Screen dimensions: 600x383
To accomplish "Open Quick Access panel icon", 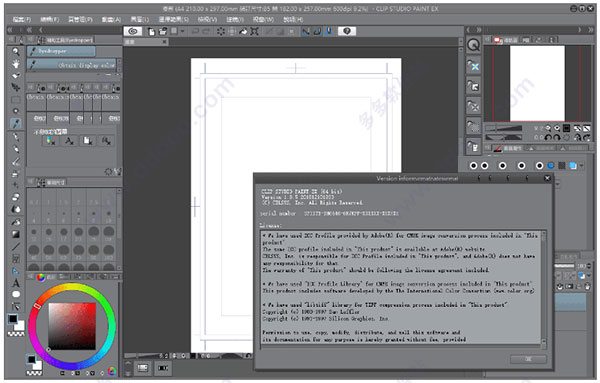I will (474, 45).
